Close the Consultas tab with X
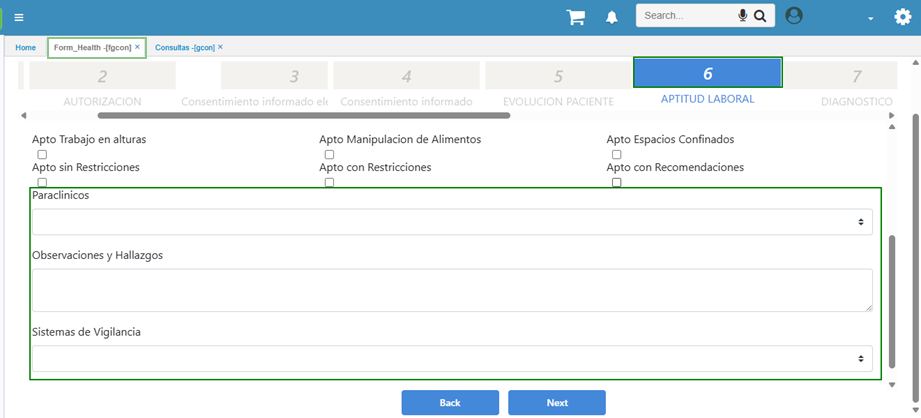The image size is (921, 418). (220, 47)
